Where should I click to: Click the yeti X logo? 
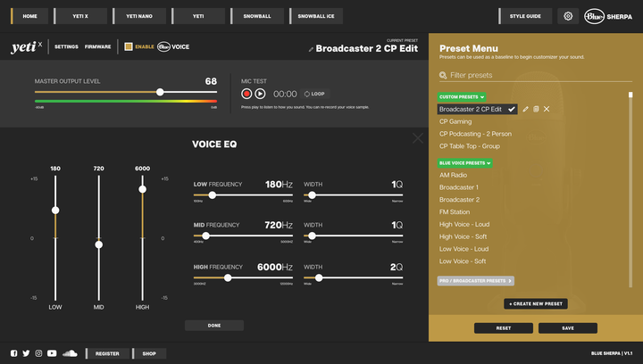coord(26,46)
